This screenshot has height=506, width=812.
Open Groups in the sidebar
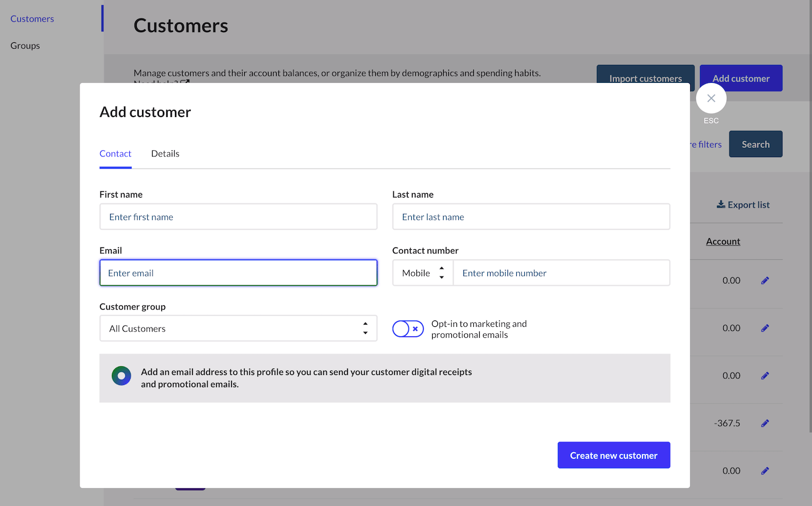pyautogui.click(x=25, y=45)
